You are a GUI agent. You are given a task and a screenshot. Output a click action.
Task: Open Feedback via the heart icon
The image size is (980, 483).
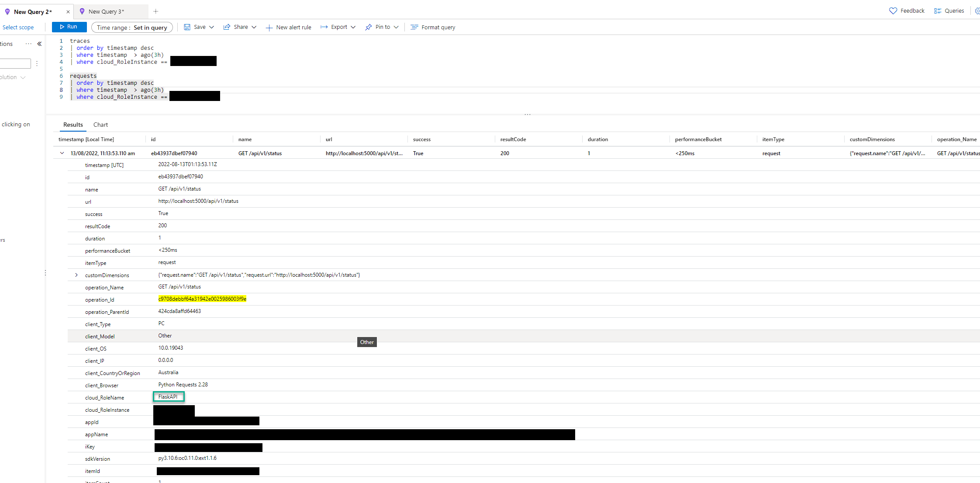tap(893, 11)
